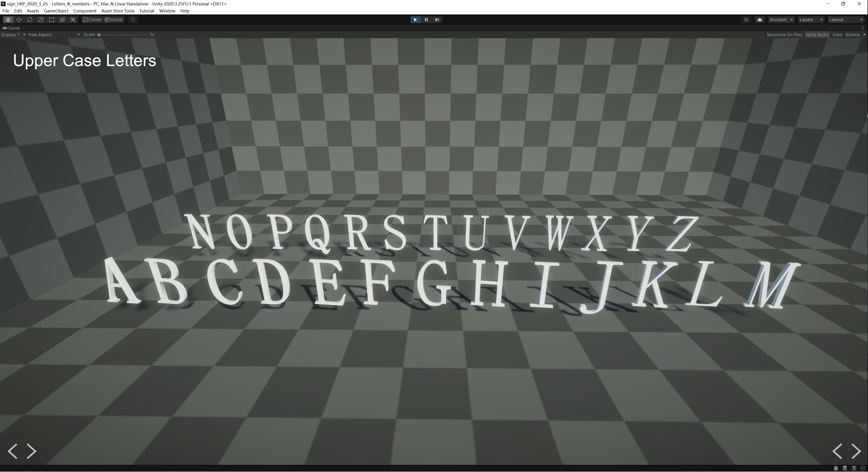The height and width of the screenshot is (472, 868).
Task: Open the Edit menu
Action: [x=18, y=11]
